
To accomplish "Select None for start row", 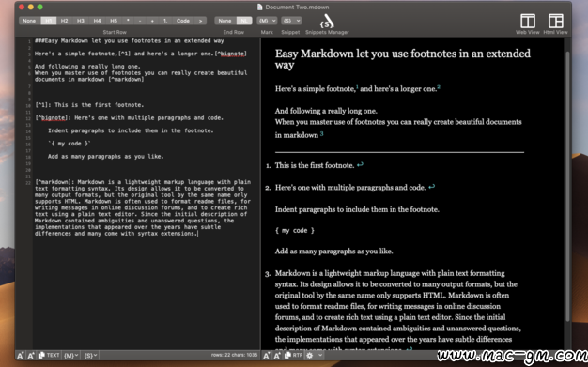I will (29, 21).
